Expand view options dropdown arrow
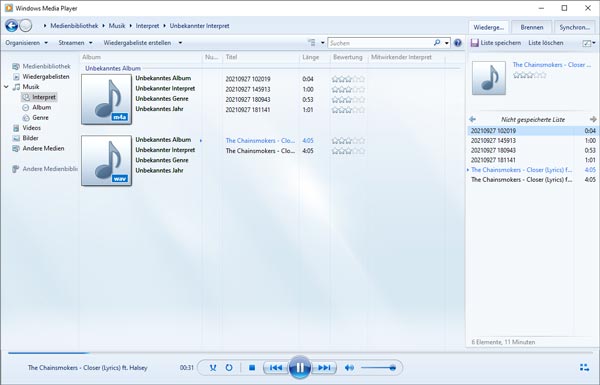 pyautogui.click(x=323, y=43)
